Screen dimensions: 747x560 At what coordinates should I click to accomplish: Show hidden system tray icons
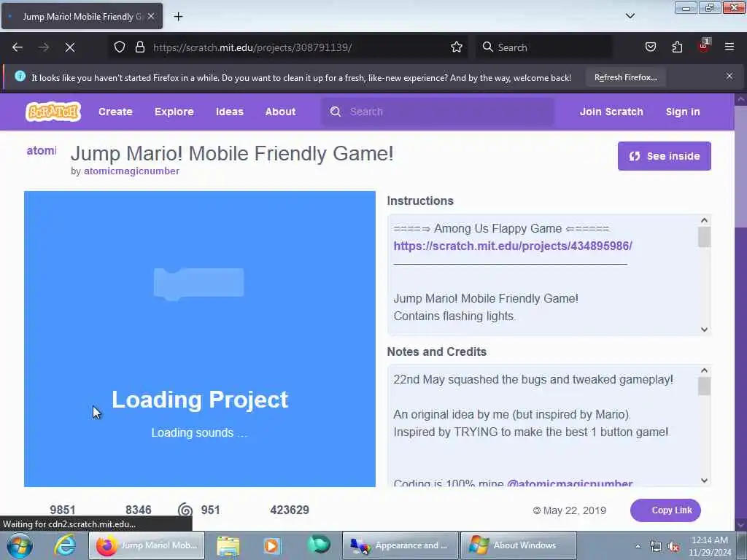point(638,547)
